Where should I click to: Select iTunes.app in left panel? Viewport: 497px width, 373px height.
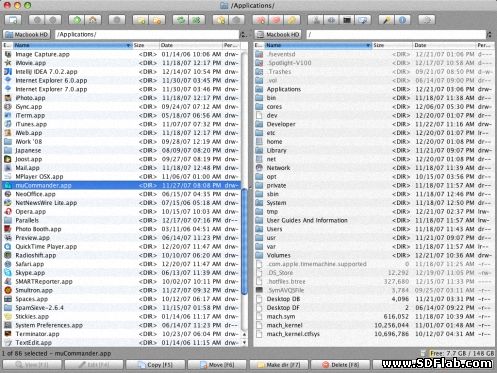point(121,124)
